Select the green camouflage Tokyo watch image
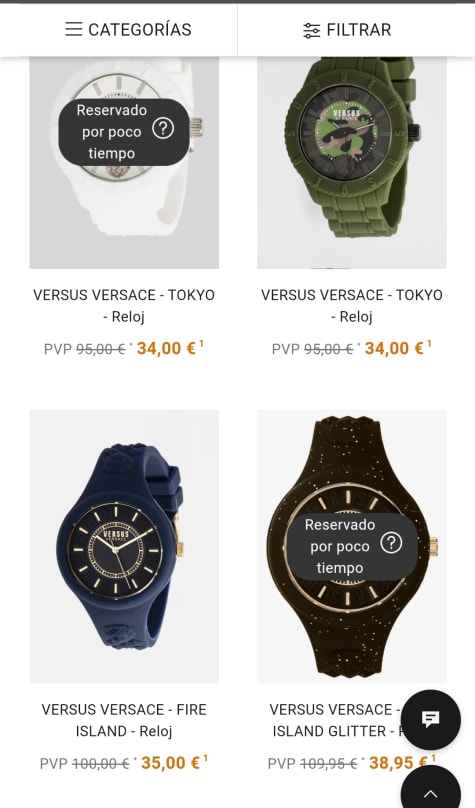The width and height of the screenshot is (475, 808). point(352,163)
